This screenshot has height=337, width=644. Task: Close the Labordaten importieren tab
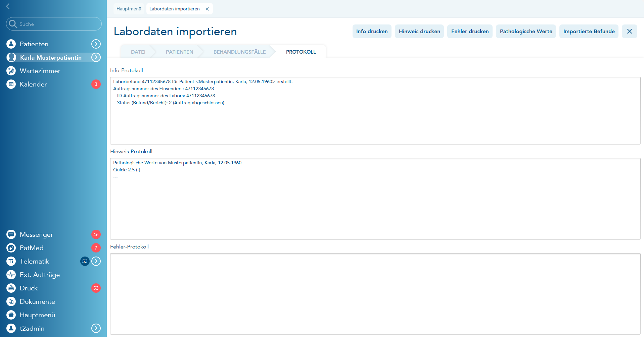point(207,9)
